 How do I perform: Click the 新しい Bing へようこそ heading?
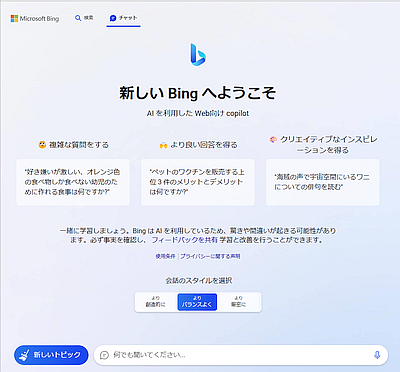198,93
